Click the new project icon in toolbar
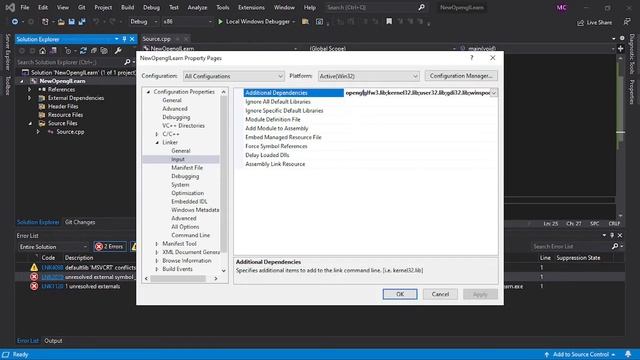Viewport: 640px width, 360px height. click(45, 22)
